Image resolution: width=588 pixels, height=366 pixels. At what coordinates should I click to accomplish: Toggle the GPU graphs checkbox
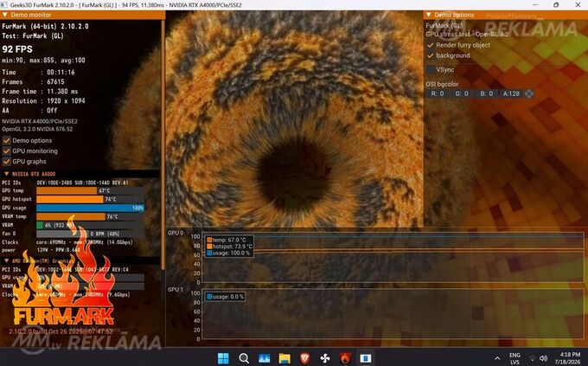click(x=6, y=162)
